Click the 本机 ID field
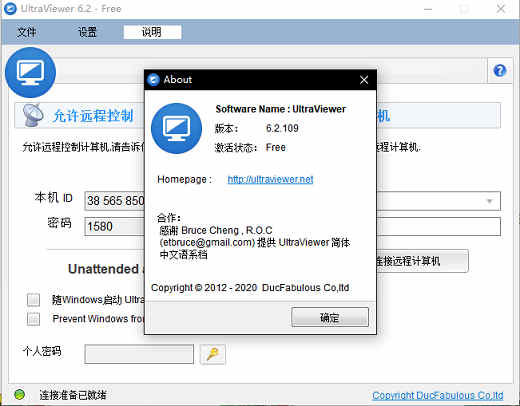This screenshot has height=406, width=520. [x=114, y=201]
